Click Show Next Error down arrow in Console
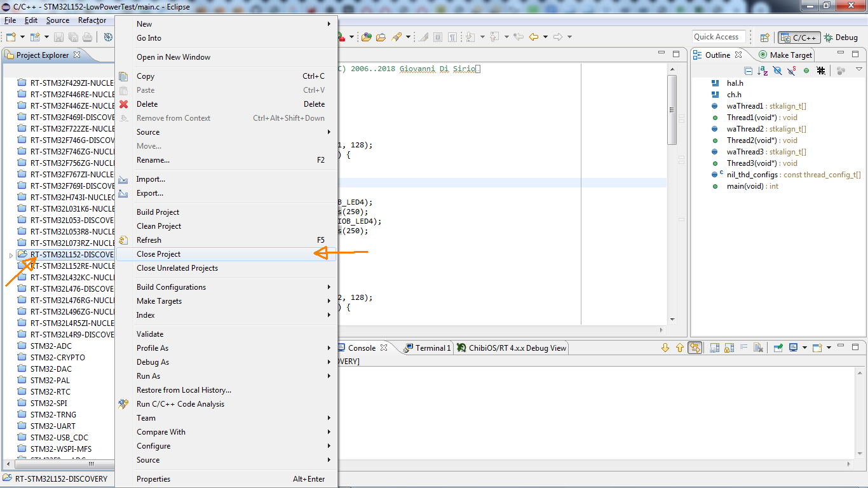Screen dimensions: 868x488 (665, 348)
